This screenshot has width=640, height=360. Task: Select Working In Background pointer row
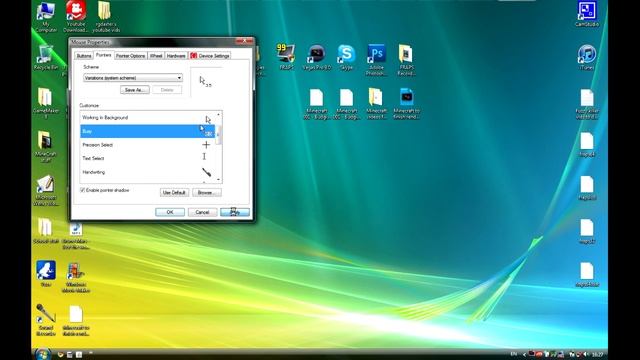(147, 118)
